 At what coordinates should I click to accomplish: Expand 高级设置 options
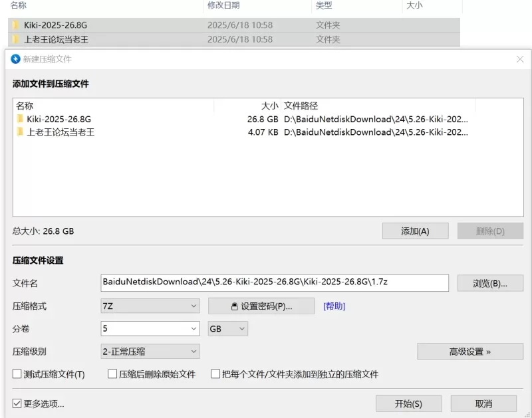pyautogui.click(x=470, y=352)
